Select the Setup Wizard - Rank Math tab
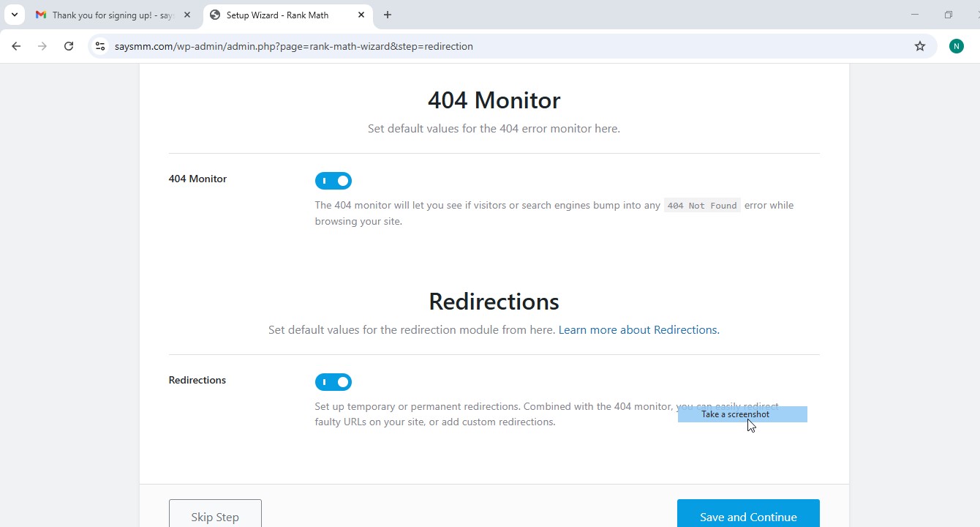The height and width of the screenshot is (527, 980). click(x=278, y=15)
